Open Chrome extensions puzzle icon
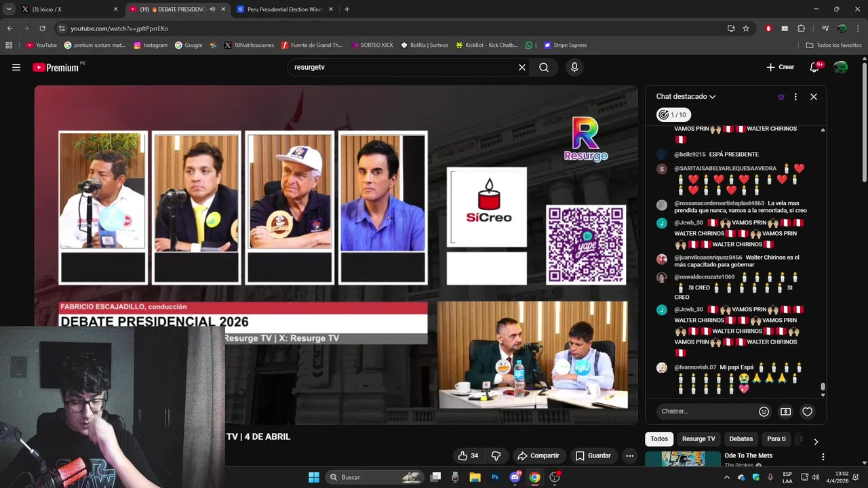Image resolution: width=868 pixels, height=488 pixels. 802,28
